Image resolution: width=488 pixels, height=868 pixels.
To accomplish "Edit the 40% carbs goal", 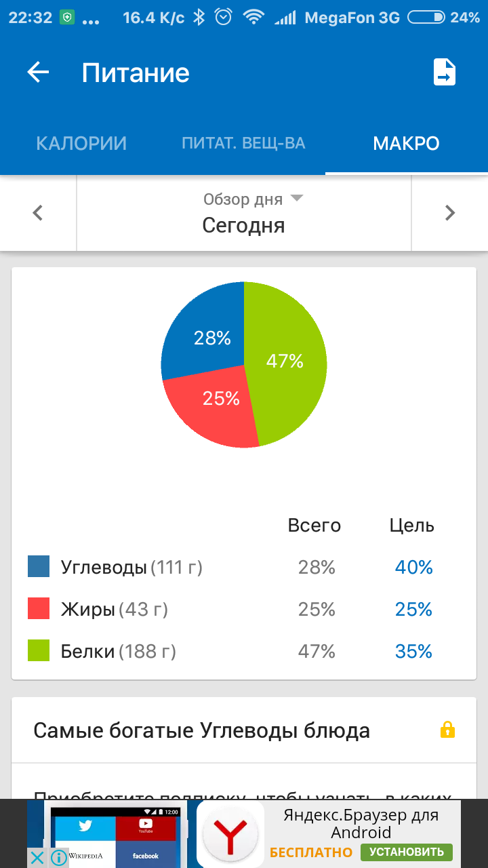I will pyautogui.click(x=413, y=568).
